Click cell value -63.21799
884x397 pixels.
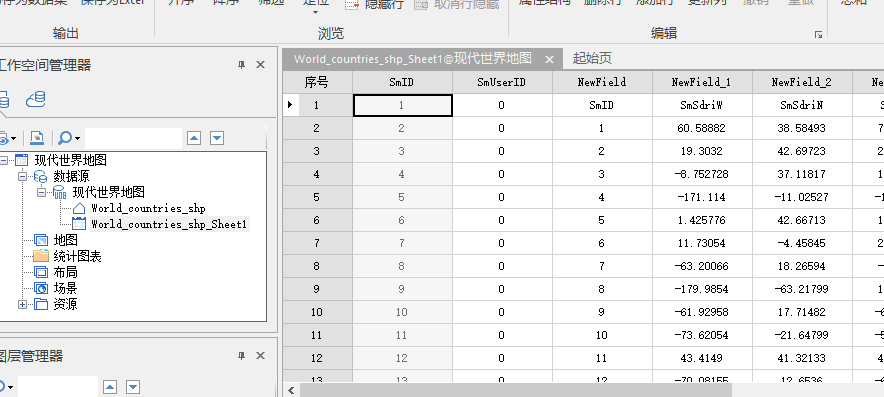(x=802, y=289)
